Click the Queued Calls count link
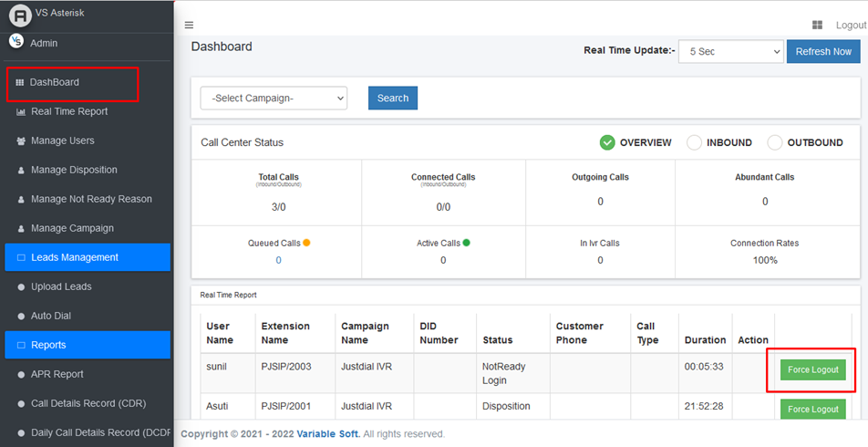 pyautogui.click(x=278, y=260)
